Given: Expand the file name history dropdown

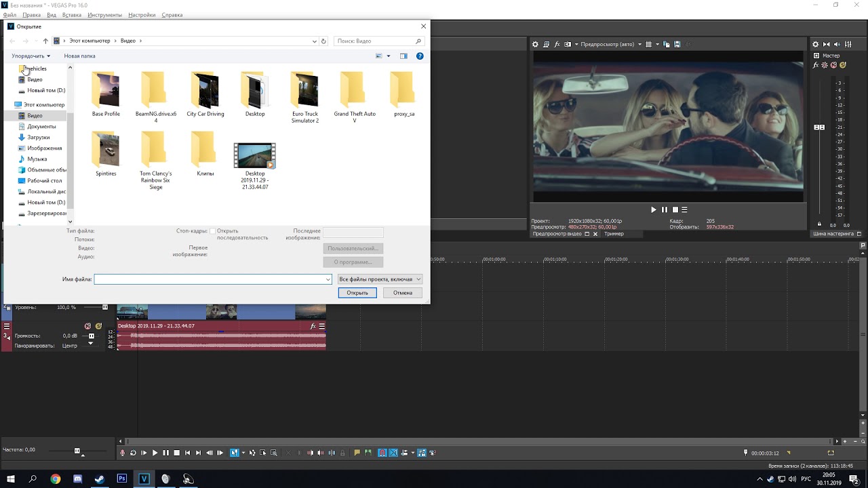Looking at the screenshot, I should (x=328, y=279).
